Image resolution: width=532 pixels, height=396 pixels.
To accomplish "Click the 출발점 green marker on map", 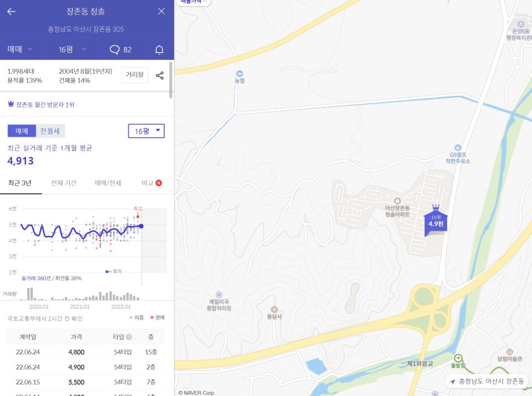I will [458, 358].
